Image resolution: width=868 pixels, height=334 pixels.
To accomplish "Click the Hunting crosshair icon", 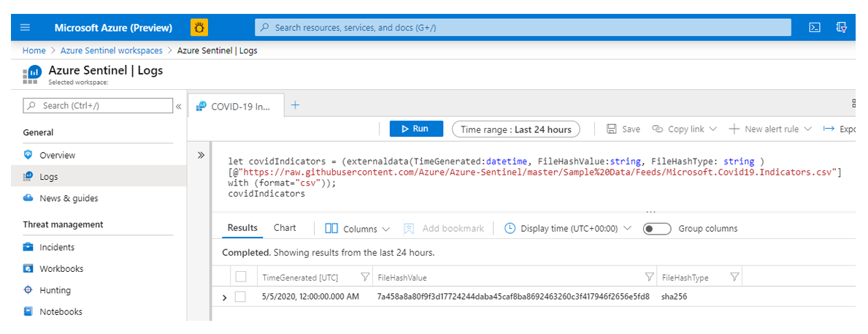I will pyautogui.click(x=28, y=290).
